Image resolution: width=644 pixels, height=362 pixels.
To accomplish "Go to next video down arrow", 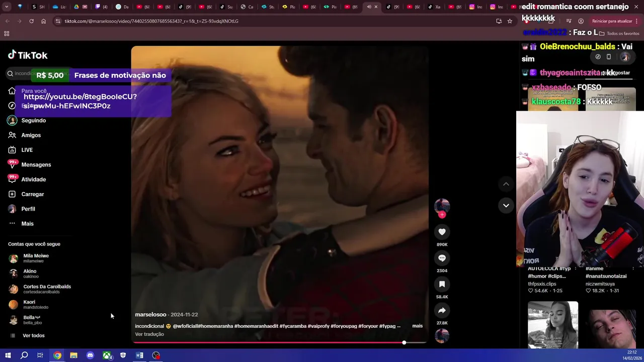I will click(506, 205).
